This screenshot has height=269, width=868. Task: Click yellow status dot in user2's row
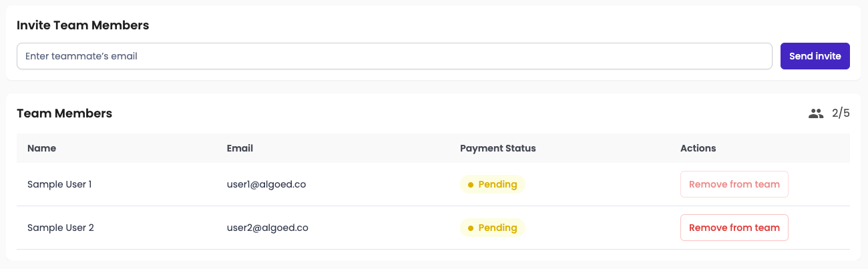click(x=471, y=228)
